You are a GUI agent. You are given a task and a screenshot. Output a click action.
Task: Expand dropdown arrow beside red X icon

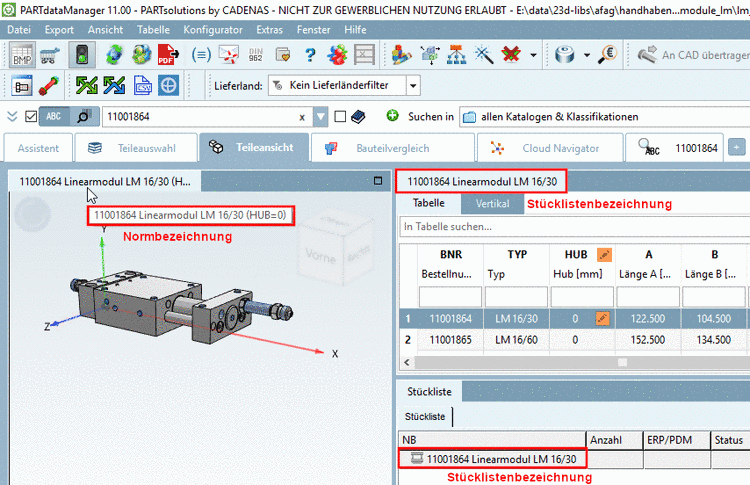pyautogui.click(x=533, y=55)
